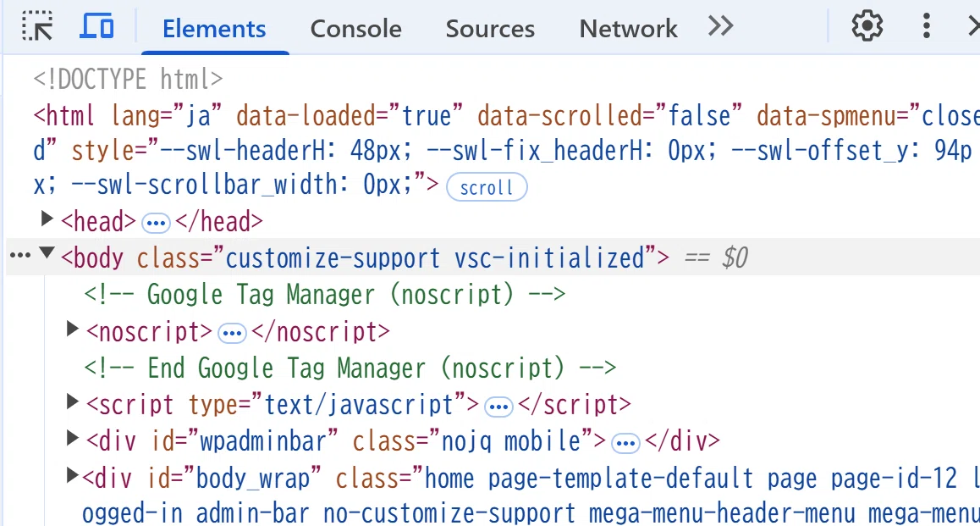Screen dimensions: 980x526
Task: Switch to the Console tab
Action: (355, 28)
